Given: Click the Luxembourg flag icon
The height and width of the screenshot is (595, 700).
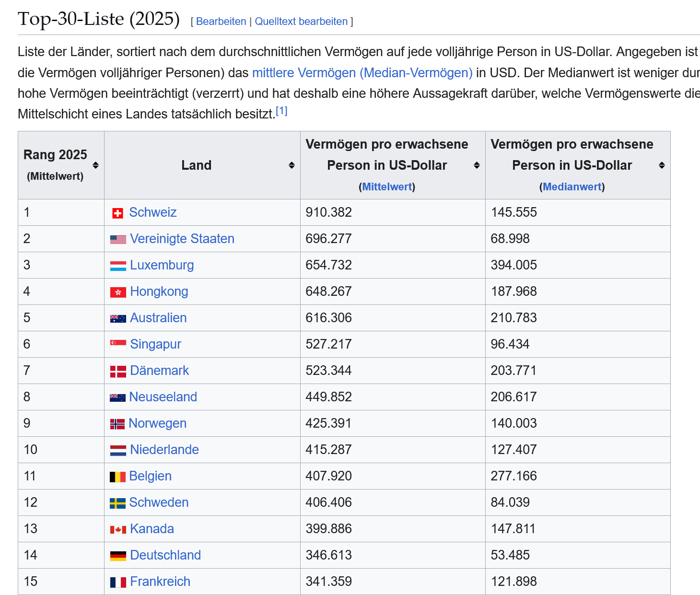Looking at the screenshot, I should (118, 266).
